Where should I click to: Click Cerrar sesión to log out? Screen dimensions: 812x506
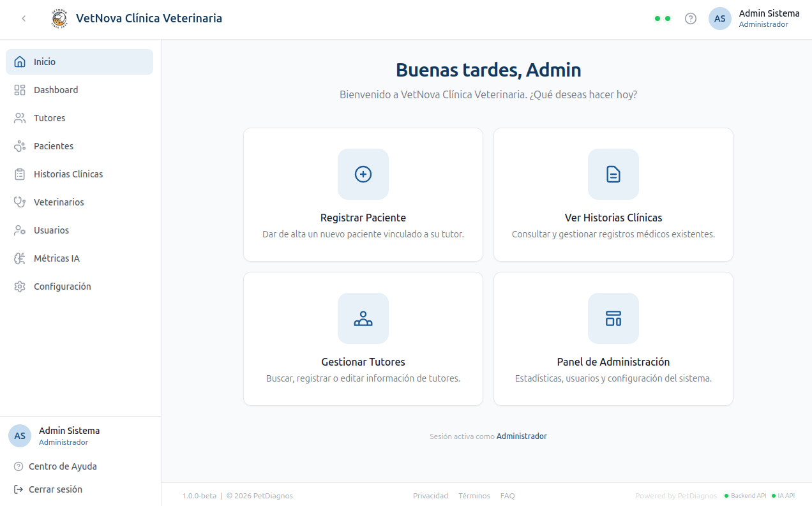point(56,489)
